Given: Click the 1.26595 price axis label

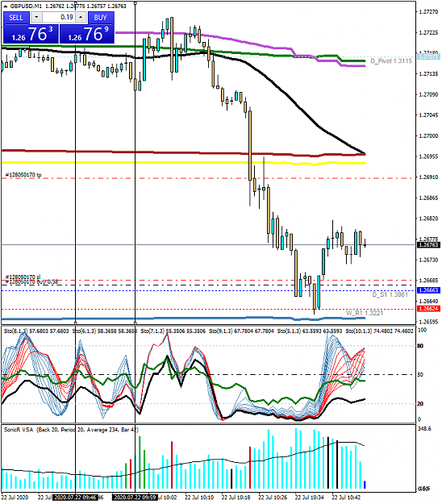Looking at the screenshot, I should click(428, 322).
